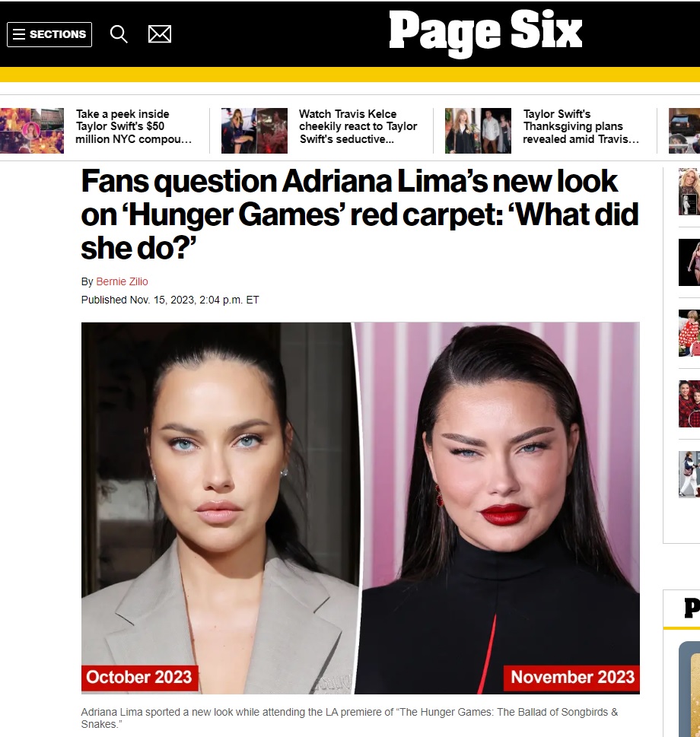Open author Bernie Zilio's profile link
Image resolution: width=700 pixels, height=737 pixels.
[123, 281]
